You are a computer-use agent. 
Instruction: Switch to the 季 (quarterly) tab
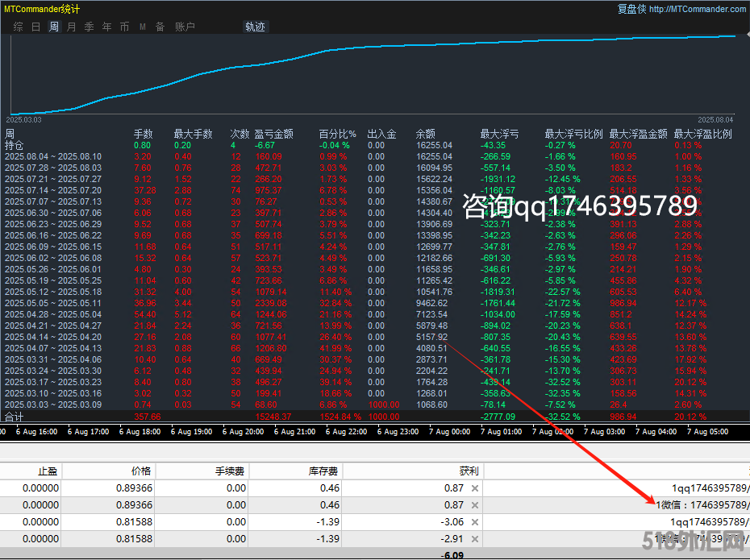[89, 27]
